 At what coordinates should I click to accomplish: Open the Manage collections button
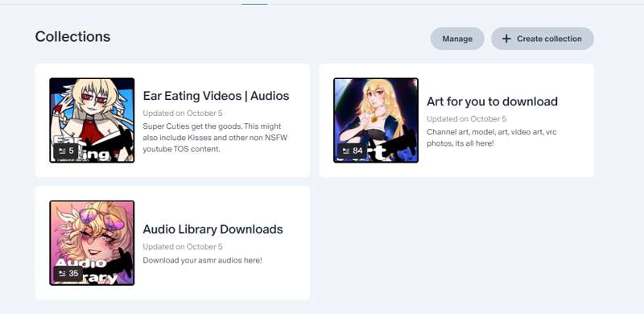tap(457, 39)
